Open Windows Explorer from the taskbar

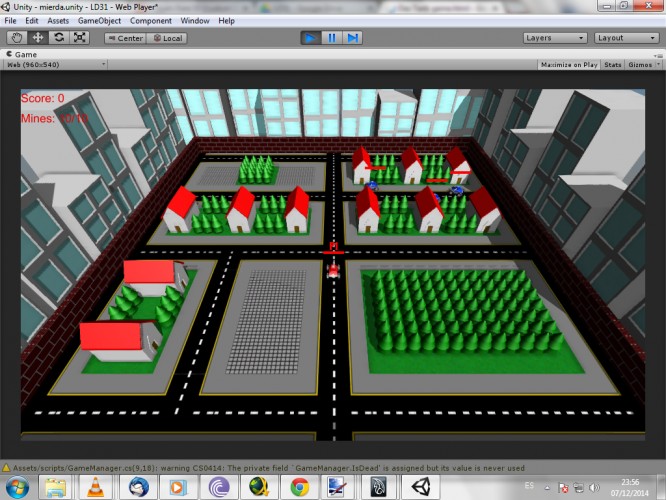(x=55, y=487)
